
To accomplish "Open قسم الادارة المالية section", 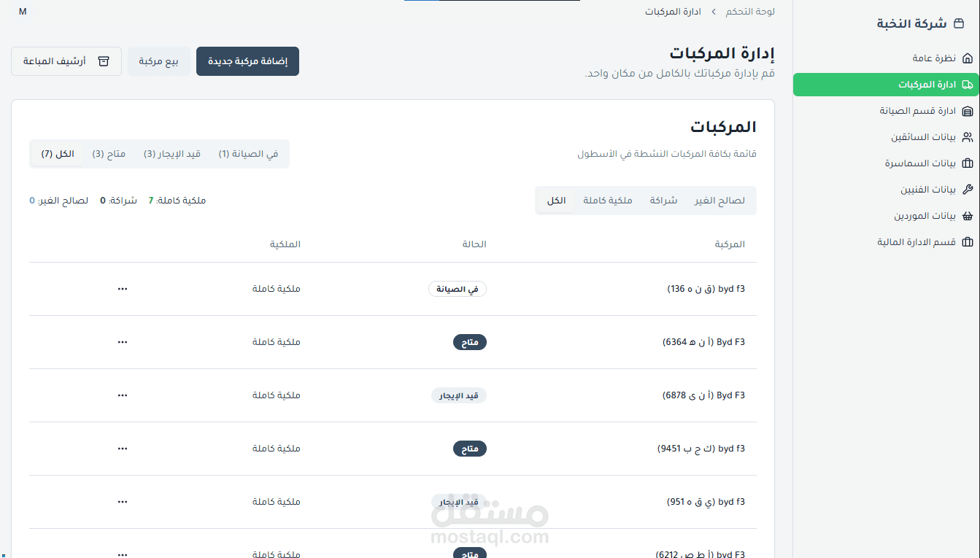I will point(886,242).
